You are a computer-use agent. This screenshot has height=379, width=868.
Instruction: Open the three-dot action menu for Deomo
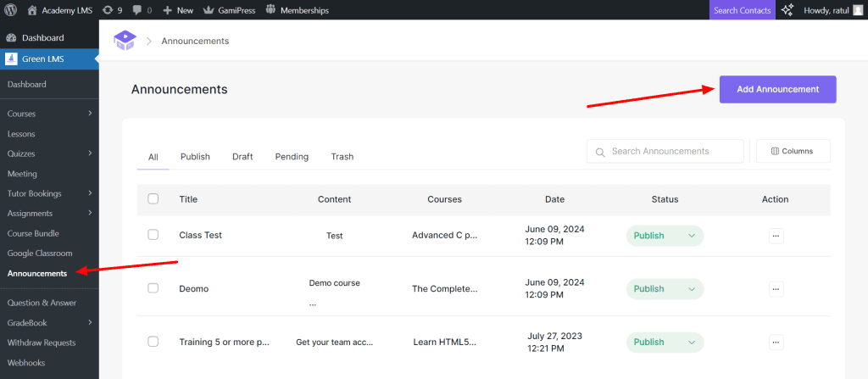point(776,288)
